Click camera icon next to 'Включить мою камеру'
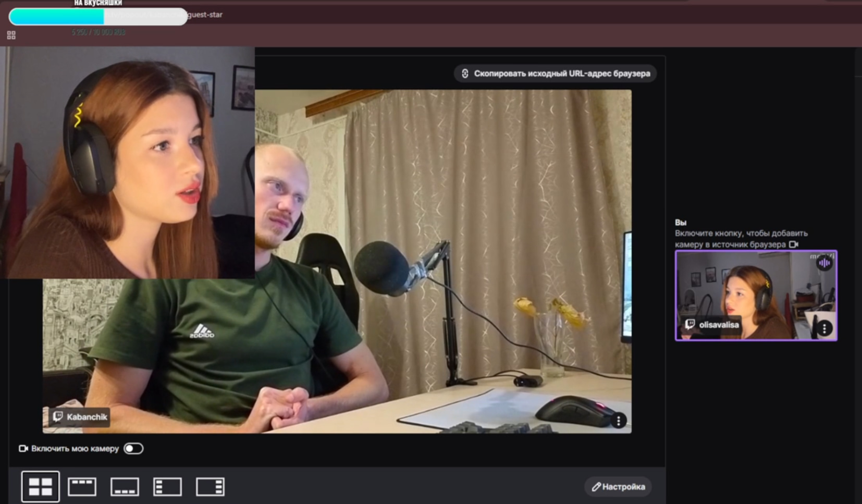 (23, 449)
